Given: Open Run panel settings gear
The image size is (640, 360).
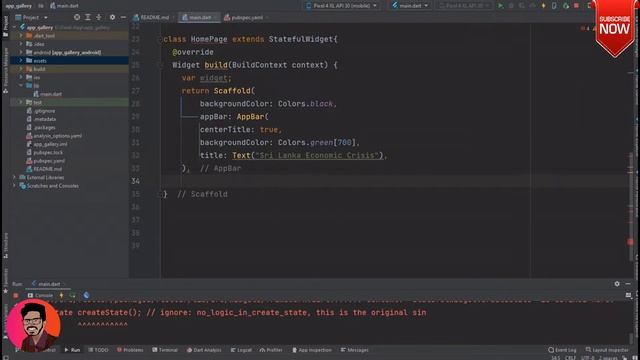Looking at the screenshot, I should (617, 284).
